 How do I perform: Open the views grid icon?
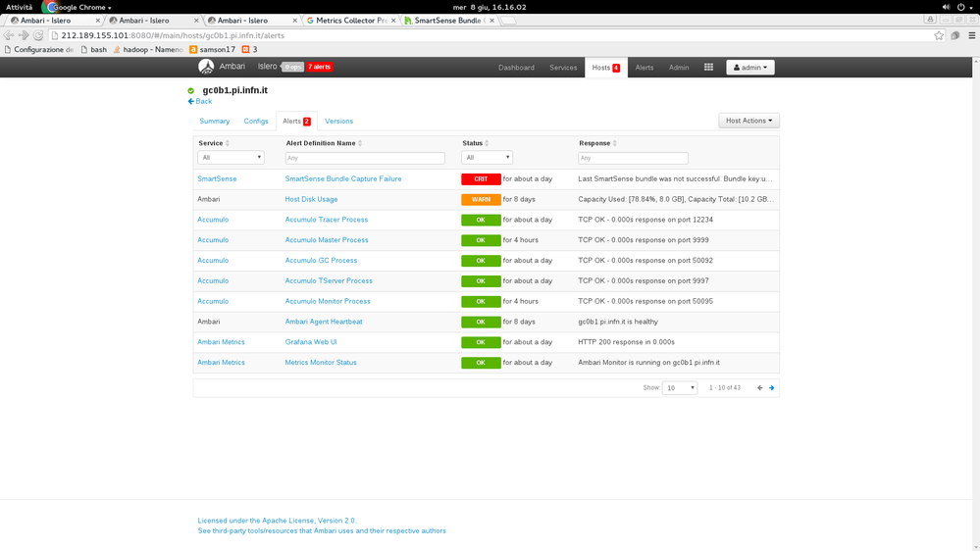click(x=708, y=67)
